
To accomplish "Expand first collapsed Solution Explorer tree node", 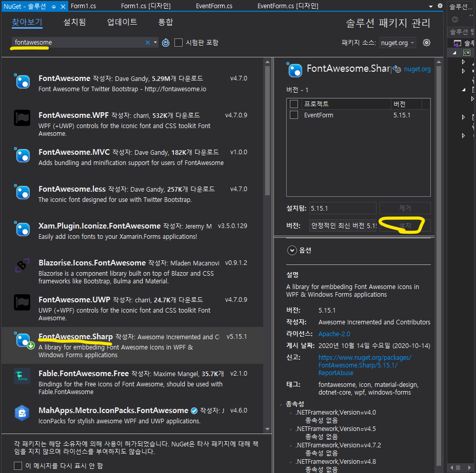I will tap(463, 62).
